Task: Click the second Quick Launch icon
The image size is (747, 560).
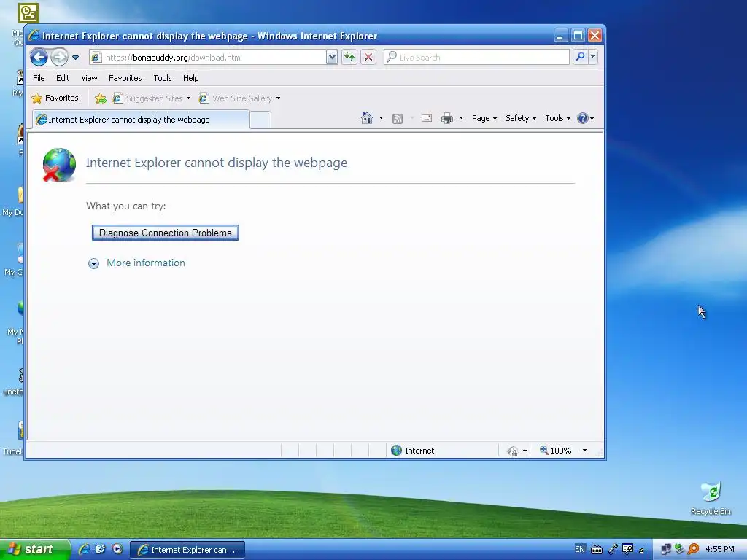Action: tap(100, 549)
